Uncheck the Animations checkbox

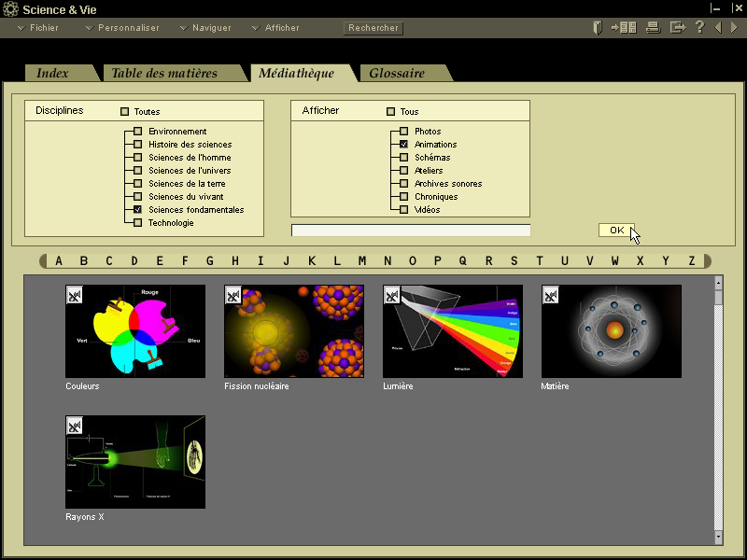(x=404, y=145)
